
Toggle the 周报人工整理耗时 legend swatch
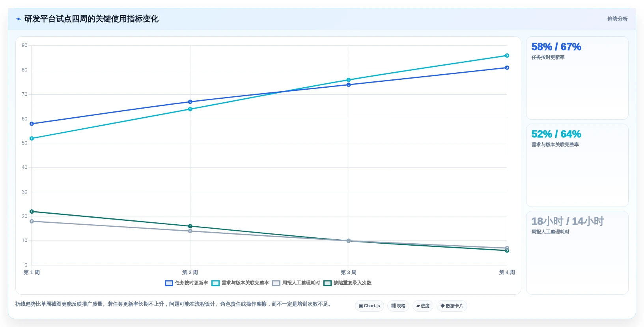(x=276, y=283)
